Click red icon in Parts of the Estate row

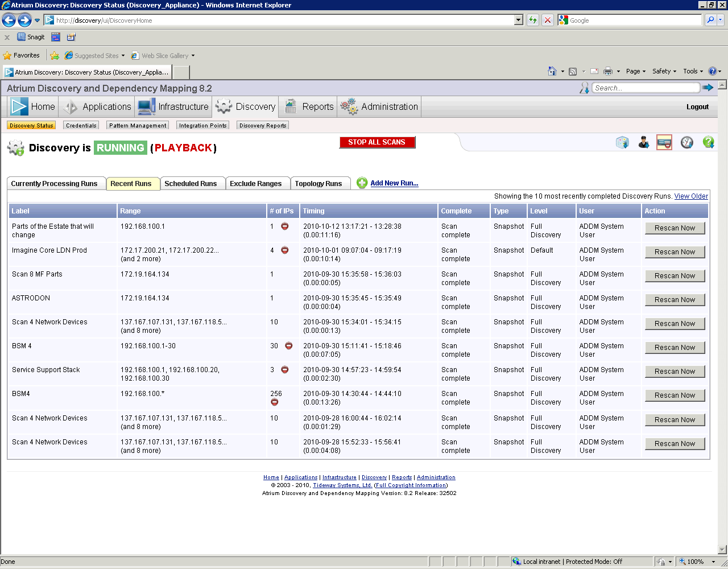285,226
